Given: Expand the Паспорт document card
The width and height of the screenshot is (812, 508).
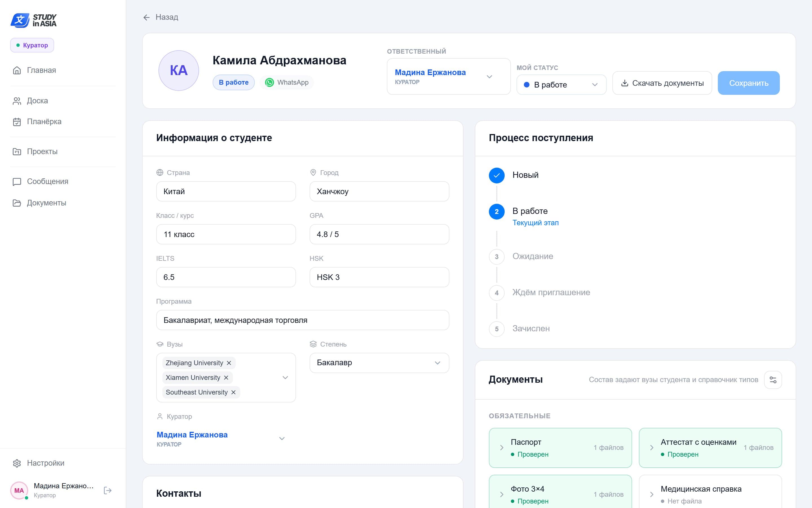Looking at the screenshot, I should pyautogui.click(x=560, y=448).
